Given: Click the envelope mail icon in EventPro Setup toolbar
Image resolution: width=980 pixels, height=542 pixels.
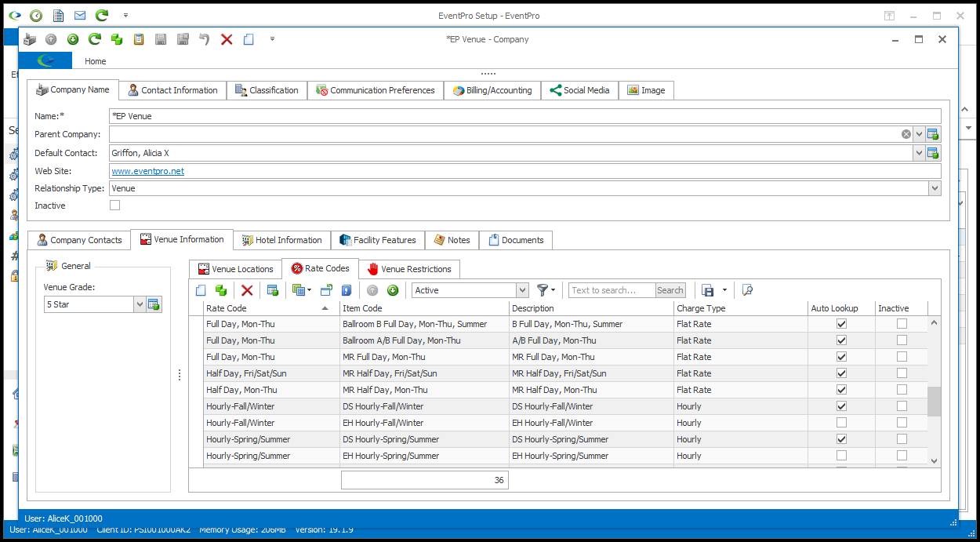Looking at the screenshot, I should (80, 16).
